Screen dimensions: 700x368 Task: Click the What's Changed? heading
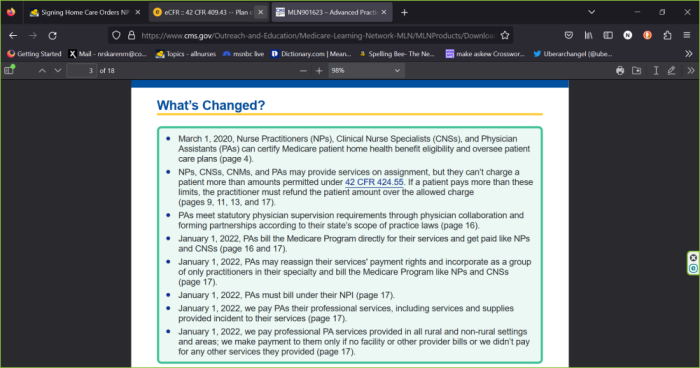(x=211, y=105)
